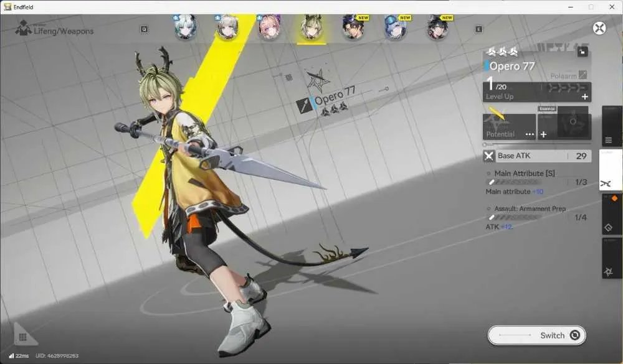Screen dimensions: 623x364
Task: Open the list tab in right sidebar
Action: 611,127
